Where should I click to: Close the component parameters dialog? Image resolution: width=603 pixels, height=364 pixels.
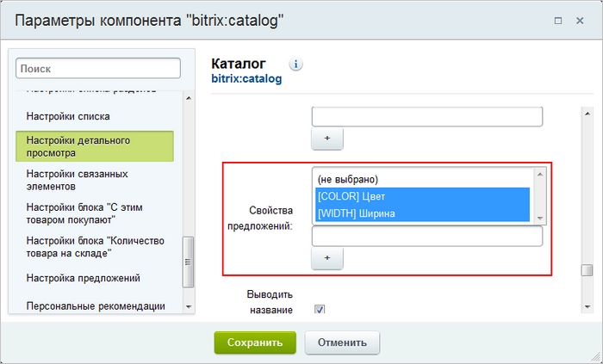[x=580, y=21]
